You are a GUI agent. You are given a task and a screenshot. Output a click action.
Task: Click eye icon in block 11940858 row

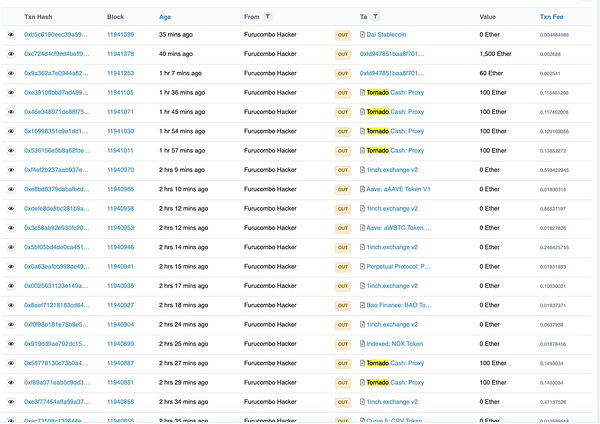[11, 402]
